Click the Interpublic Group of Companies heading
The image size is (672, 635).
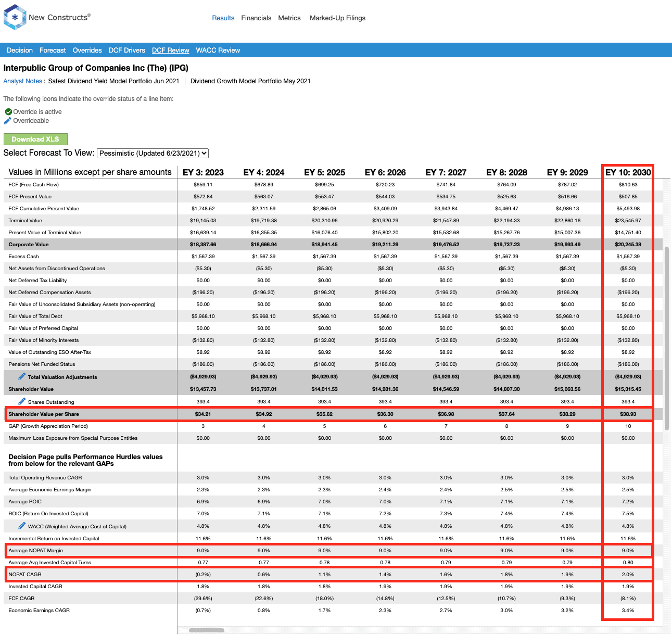coord(96,68)
